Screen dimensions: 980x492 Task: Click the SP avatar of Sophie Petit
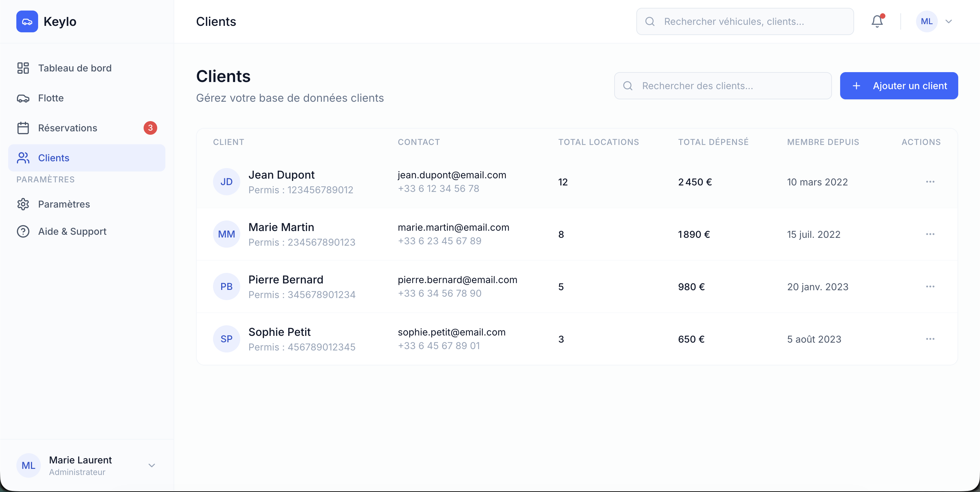227,339
